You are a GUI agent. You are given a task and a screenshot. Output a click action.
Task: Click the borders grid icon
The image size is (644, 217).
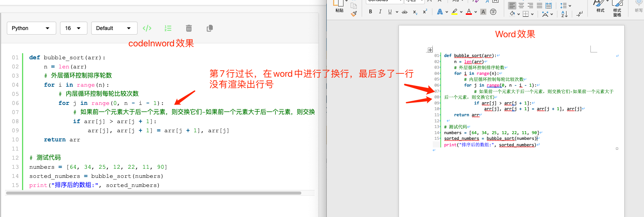pyautogui.click(x=525, y=14)
